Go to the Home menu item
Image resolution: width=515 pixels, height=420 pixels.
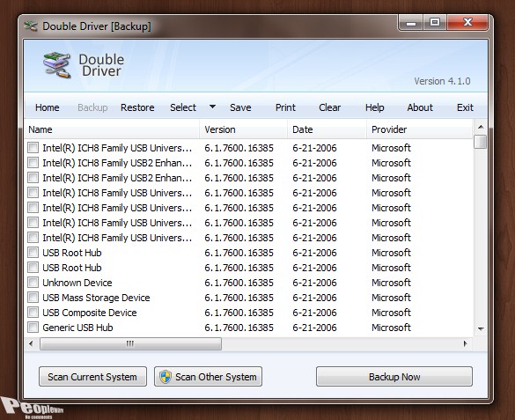click(x=48, y=107)
